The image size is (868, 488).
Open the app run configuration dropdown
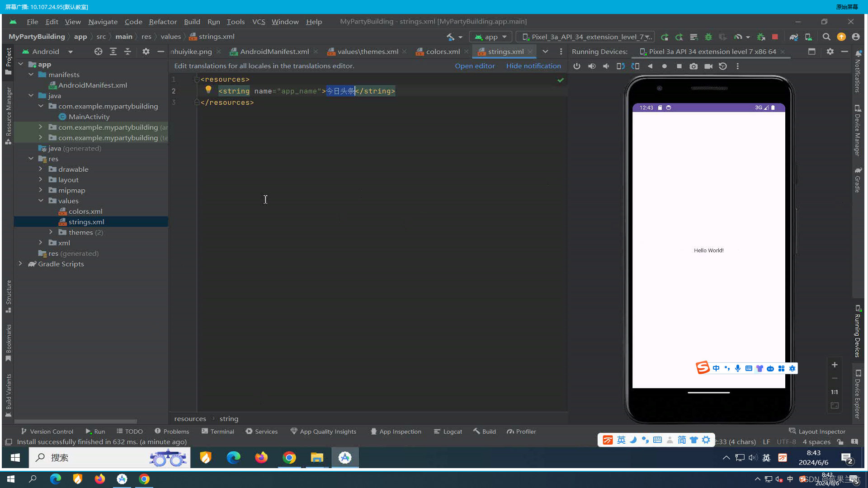point(491,37)
